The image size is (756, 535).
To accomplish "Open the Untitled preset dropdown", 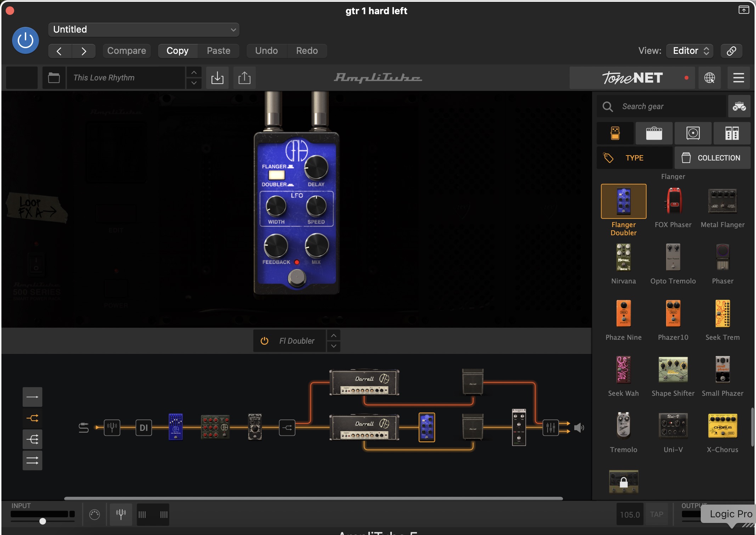I will tap(143, 29).
